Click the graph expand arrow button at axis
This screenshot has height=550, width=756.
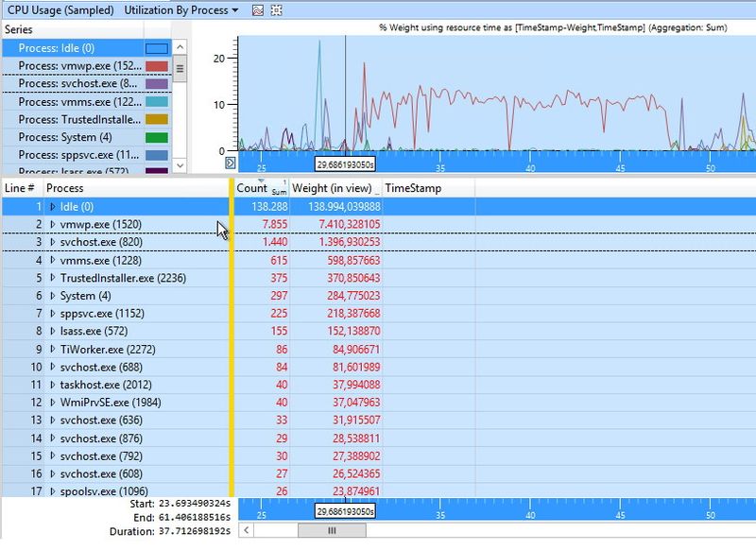(230, 163)
